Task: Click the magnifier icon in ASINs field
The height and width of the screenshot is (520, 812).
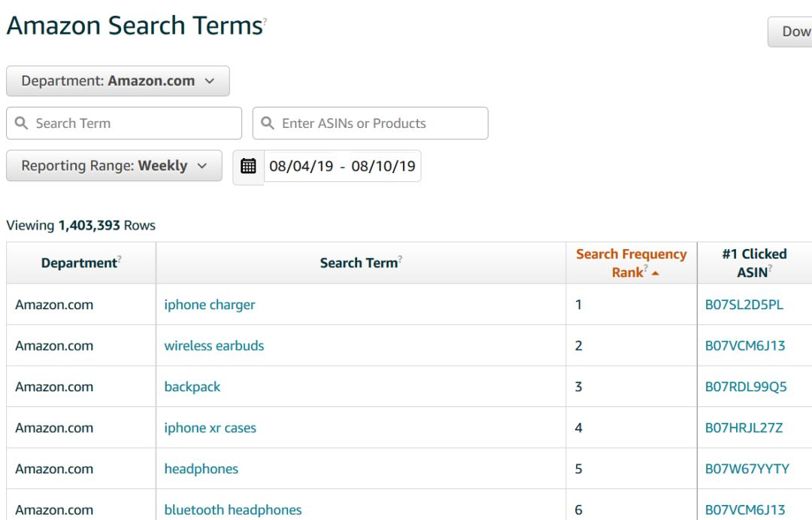Action: (267, 123)
